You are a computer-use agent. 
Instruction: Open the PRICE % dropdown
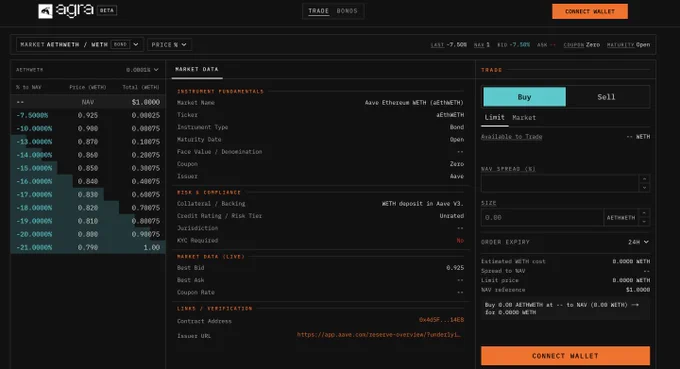coord(169,45)
